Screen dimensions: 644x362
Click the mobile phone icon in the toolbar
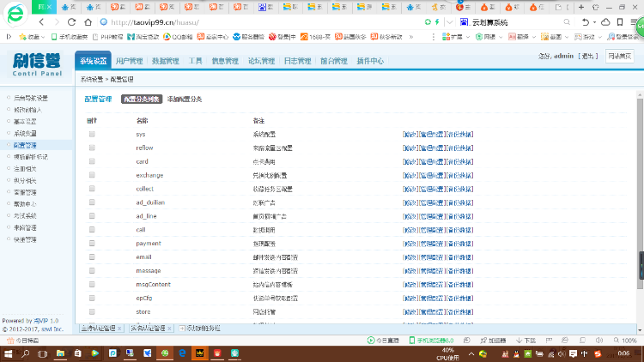(620, 22)
